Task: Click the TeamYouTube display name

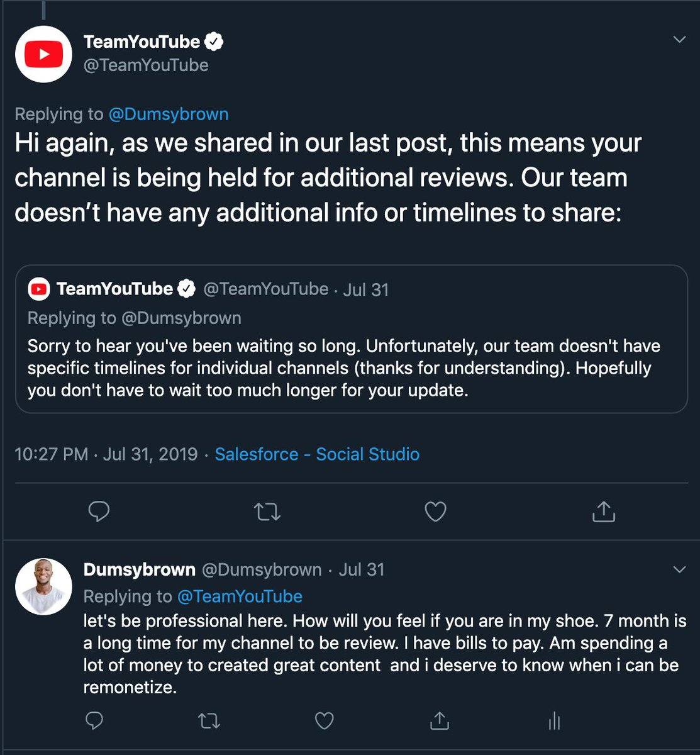Action: 142,42
